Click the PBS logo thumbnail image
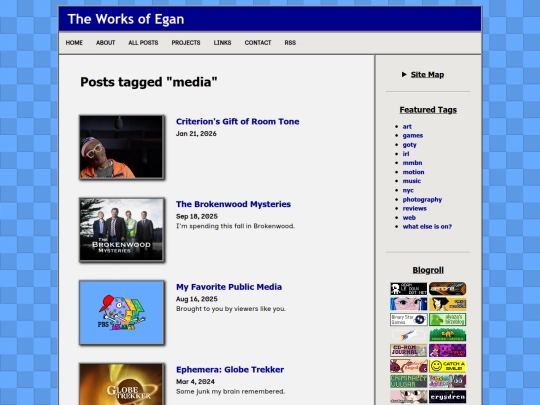Image resolution: width=540 pixels, height=405 pixels. tap(122, 312)
